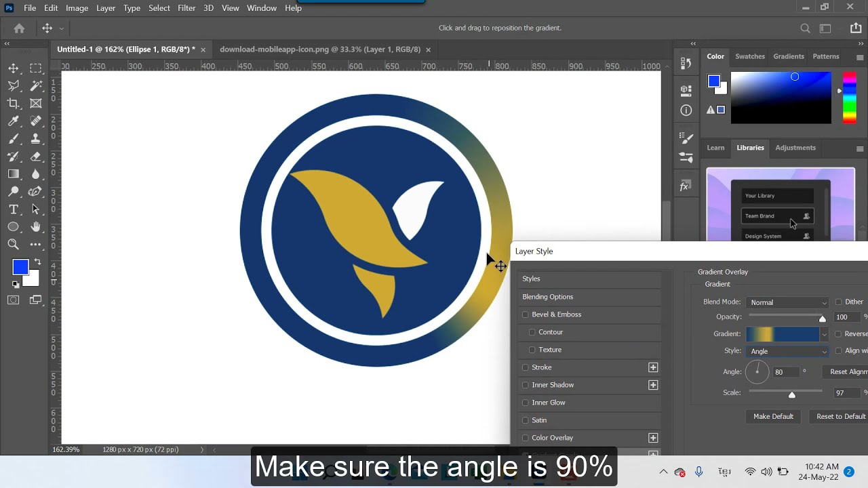Image resolution: width=868 pixels, height=488 pixels.
Task: Select the Eyedropper tool
Action: coord(14,121)
